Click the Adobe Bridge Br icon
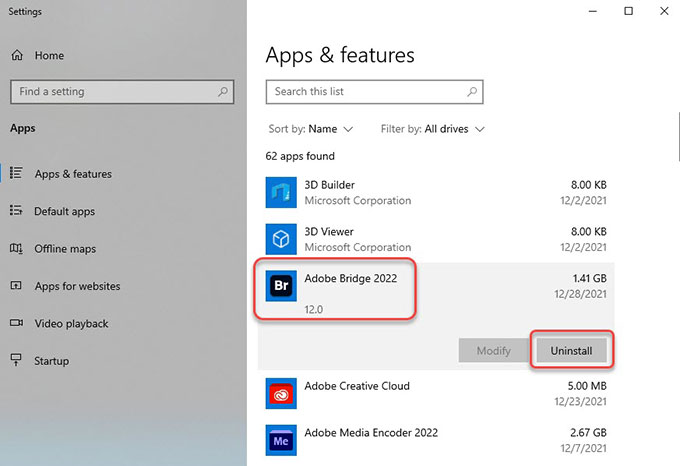Image resolution: width=680 pixels, height=466 pixels. 281,286
